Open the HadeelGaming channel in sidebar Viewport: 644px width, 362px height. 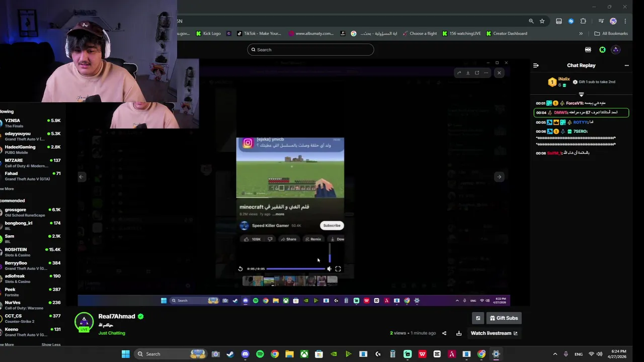(x=30, y=149)
